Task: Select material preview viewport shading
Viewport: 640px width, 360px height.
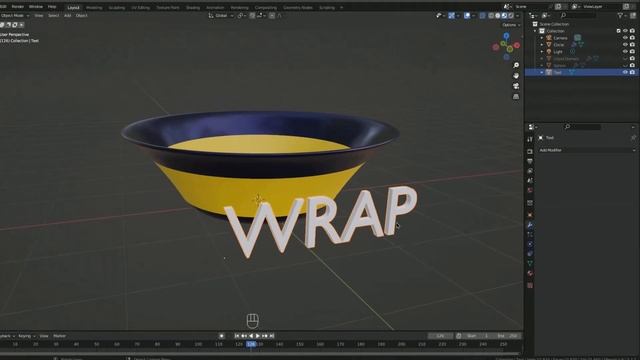Action: (504, 16)
